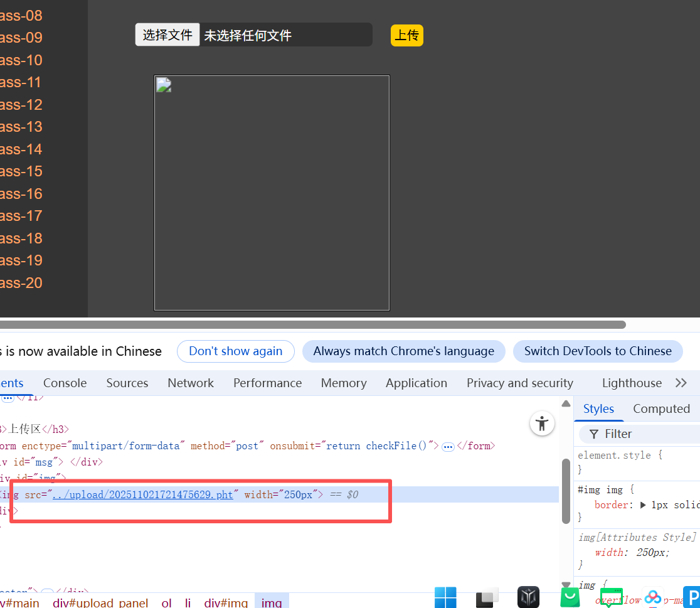This screenshot has height=608, width=700.
Task: Click the 选择文件 choose file button
Action: [167, 35]
